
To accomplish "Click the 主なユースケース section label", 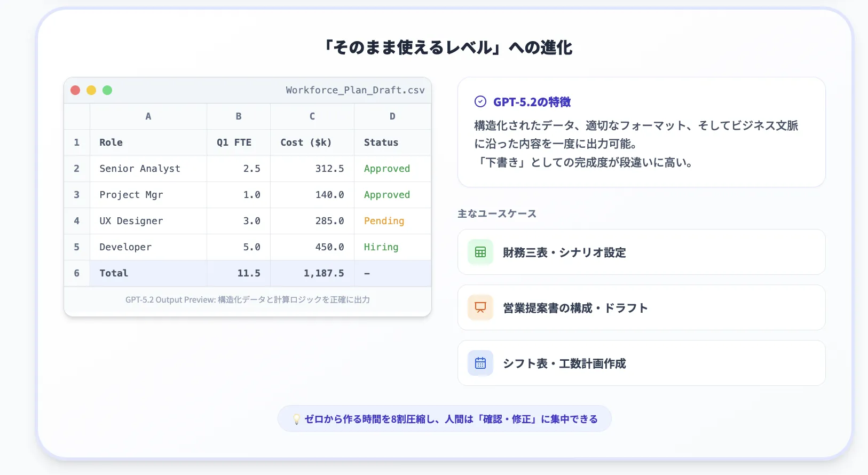I will [x=497, y=213].
